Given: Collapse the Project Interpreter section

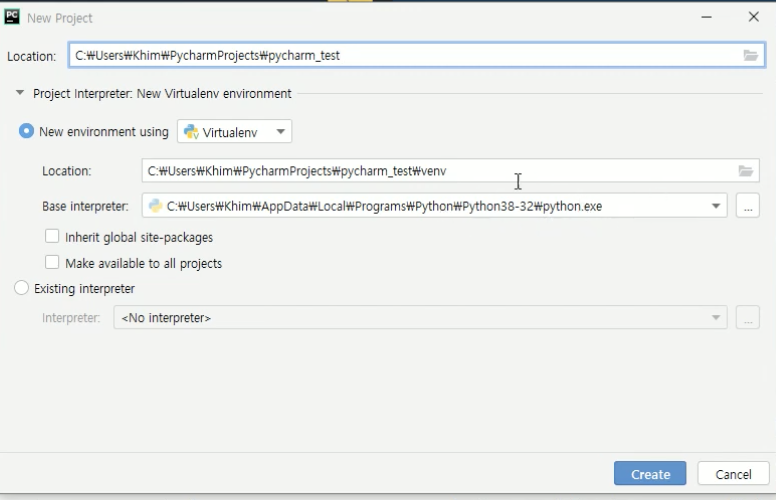Looking at the screenshot, I should pos(20,93).
